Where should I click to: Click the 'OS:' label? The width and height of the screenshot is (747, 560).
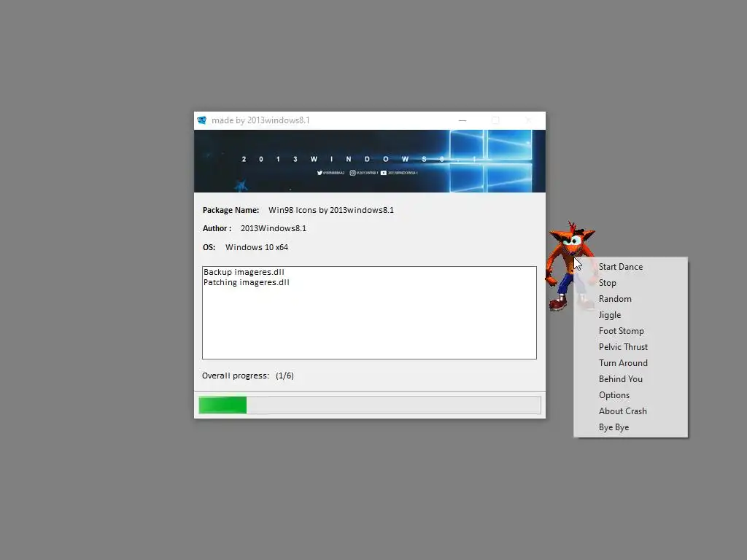209,247
